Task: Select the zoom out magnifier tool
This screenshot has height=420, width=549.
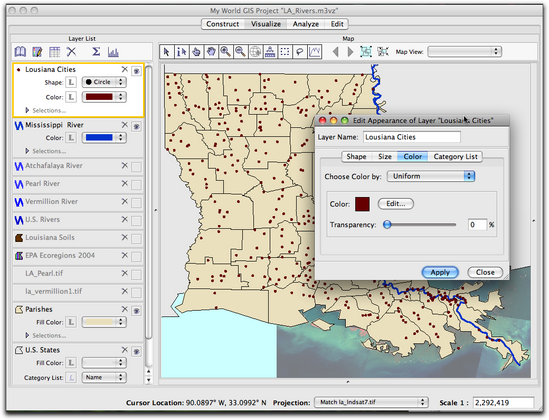Action: click(x=240, y=52)
